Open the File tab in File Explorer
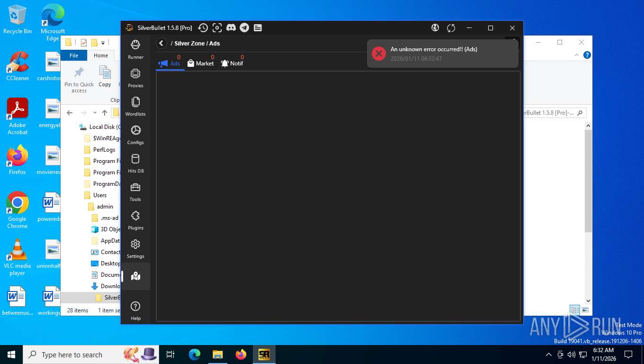Viewport: 644px width, 364px height. [x=74, y=55]
